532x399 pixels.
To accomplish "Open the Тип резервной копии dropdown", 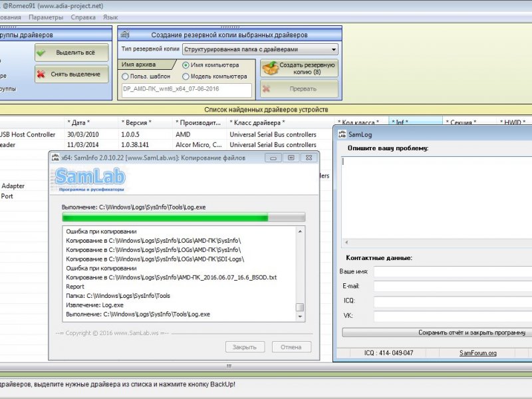I will (x=260, y=49).
